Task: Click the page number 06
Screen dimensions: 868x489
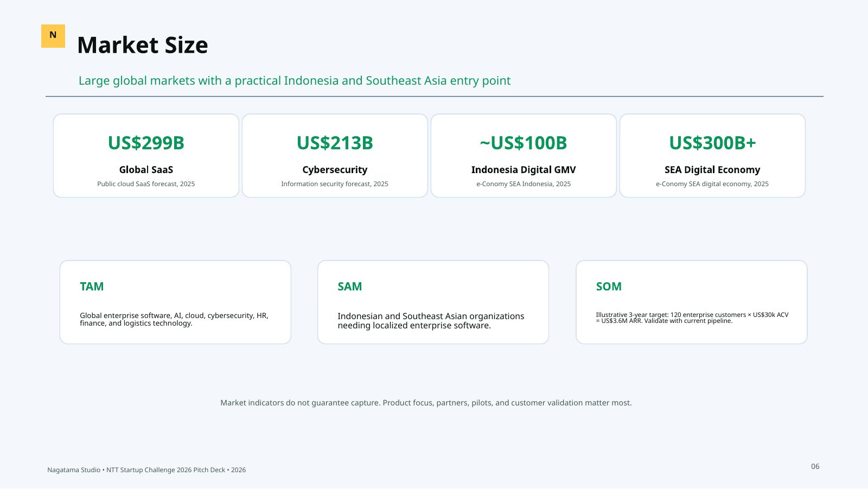Action: (815, 466)
